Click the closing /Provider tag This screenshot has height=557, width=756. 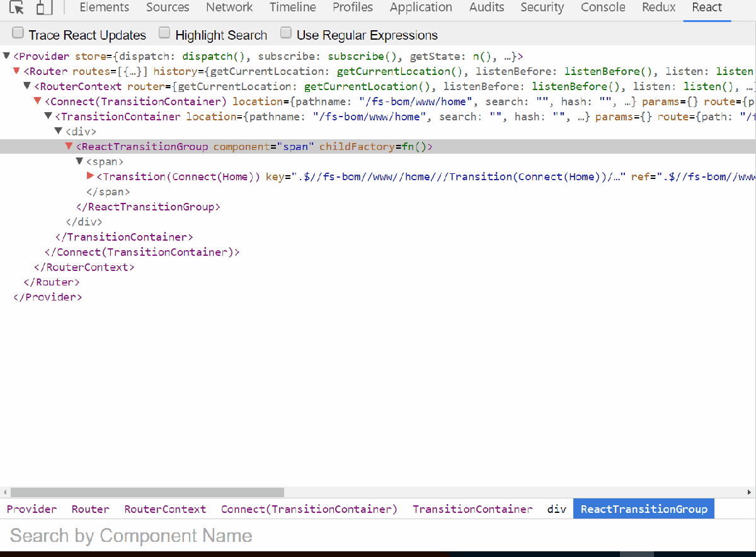[x=48, y=297]
